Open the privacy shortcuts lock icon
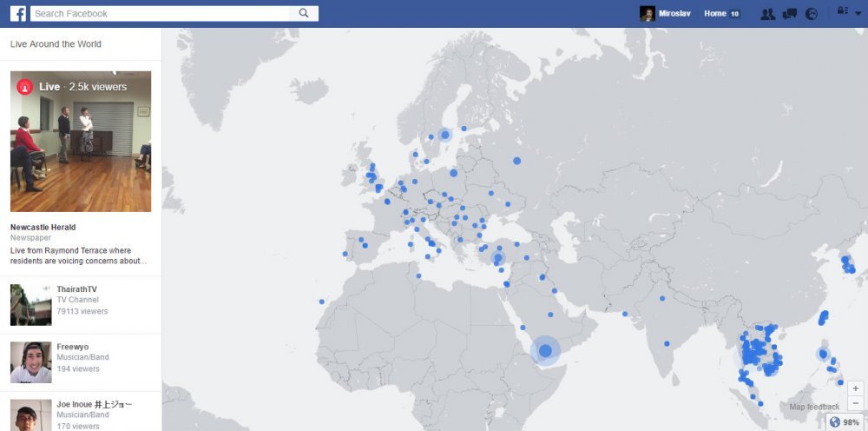Viewport: 868px width, 431px height. 841,10
